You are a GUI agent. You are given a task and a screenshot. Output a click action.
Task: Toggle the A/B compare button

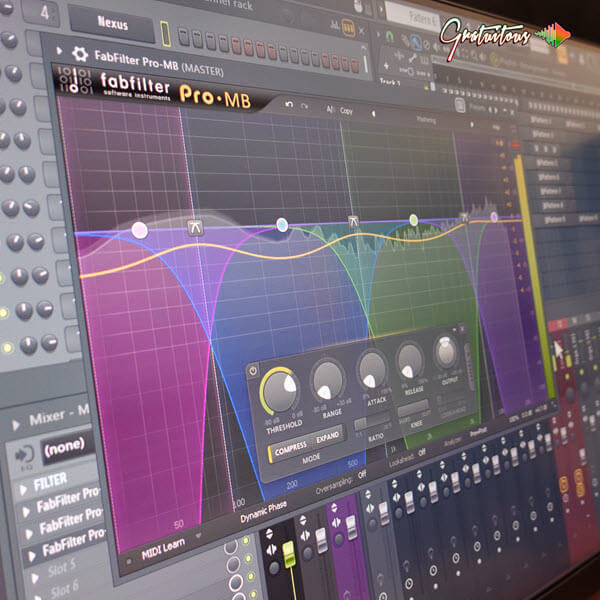click(330, 109)
